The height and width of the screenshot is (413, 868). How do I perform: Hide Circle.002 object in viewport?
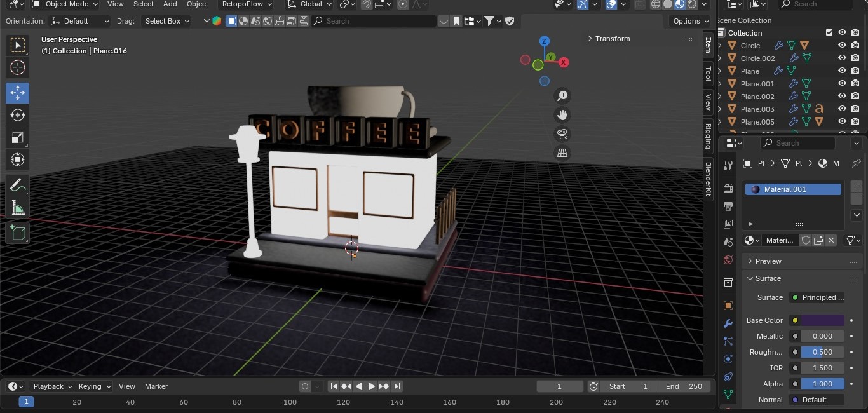click(842, 58)
